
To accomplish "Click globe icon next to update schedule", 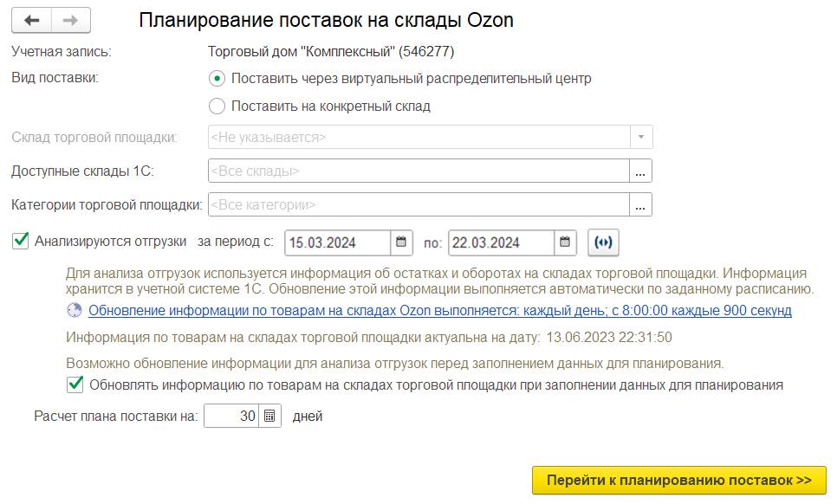I will coord(75,310).
